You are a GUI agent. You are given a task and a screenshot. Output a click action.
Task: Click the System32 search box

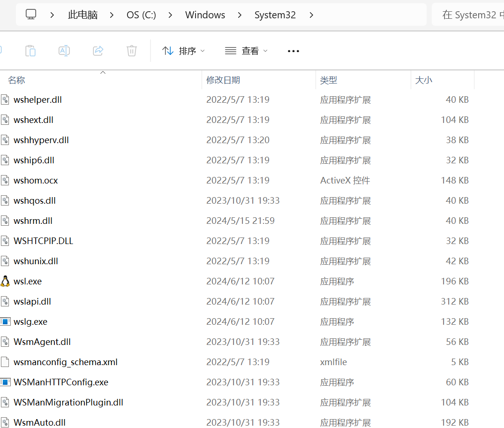(469, 15)
